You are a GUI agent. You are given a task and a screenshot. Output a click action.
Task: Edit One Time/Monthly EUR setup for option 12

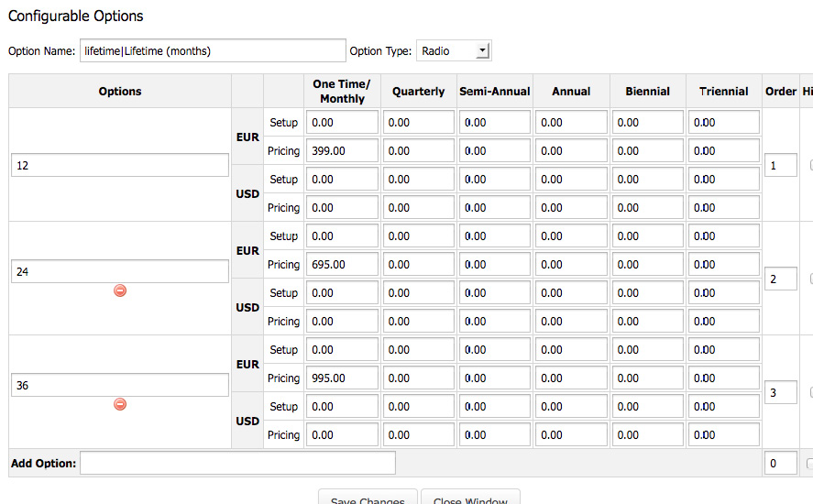[342, 123]
